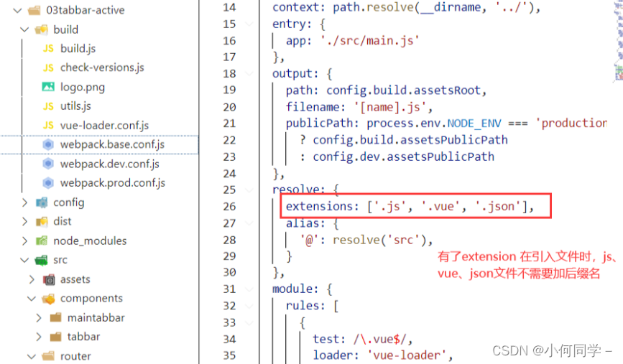
Task: Click the 03tabbar-active folder icon
Action: click(34, 10)
